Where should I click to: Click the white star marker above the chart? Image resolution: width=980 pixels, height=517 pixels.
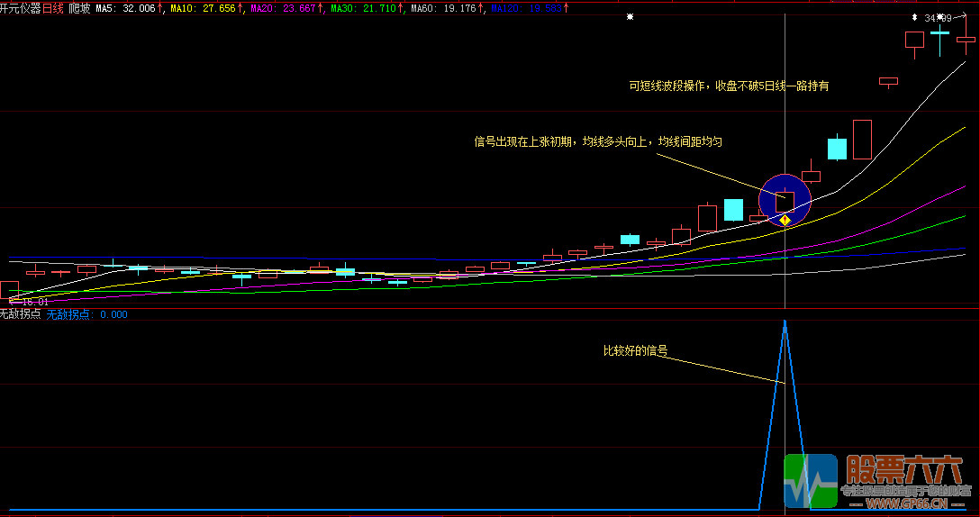pyautogui.click(x=630, y=17)
